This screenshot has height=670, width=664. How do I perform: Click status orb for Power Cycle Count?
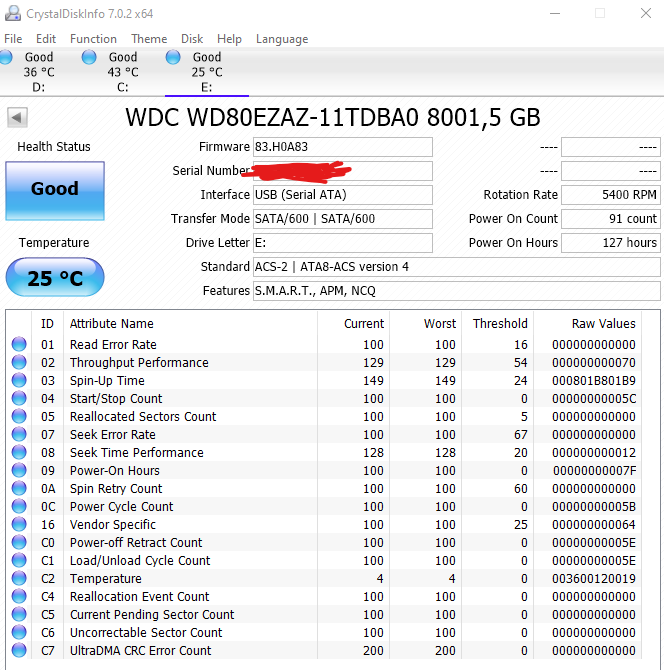[19, 506]
